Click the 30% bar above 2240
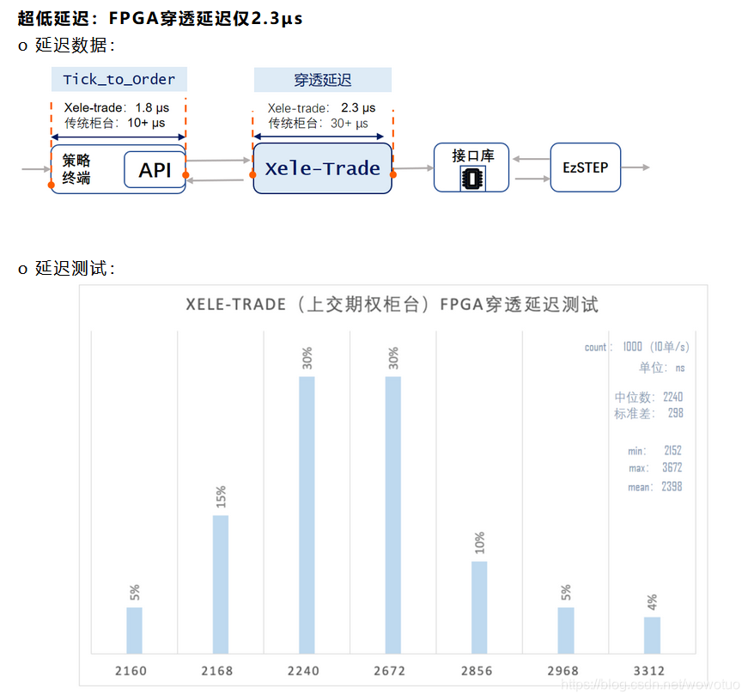This screenshot has height=700, width=748. (307, 514)
